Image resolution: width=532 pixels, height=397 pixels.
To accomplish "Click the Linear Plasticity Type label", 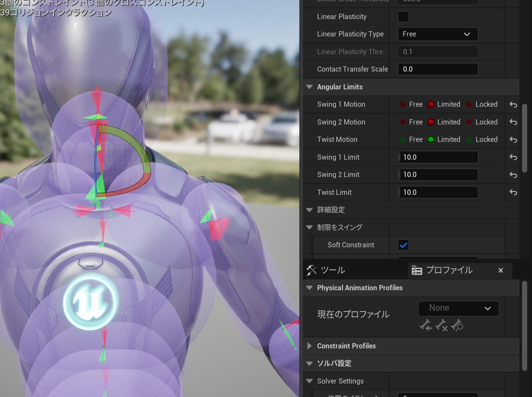I will [x=350, y=34].
